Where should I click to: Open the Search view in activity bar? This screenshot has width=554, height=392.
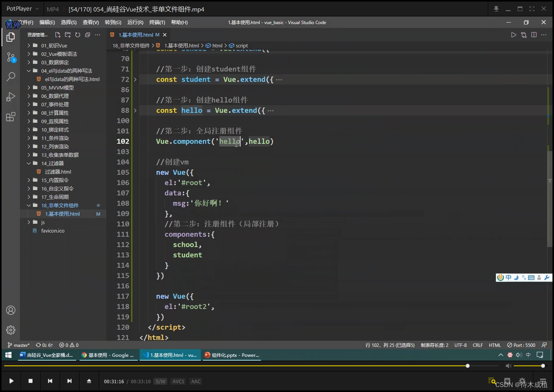pyautogui.click(x=11, y=77)
